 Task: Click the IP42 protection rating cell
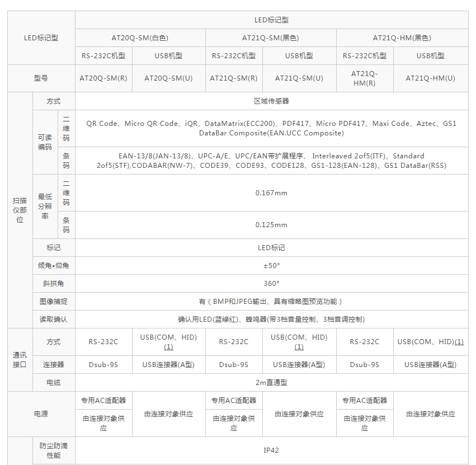click(x=271, y=450)
